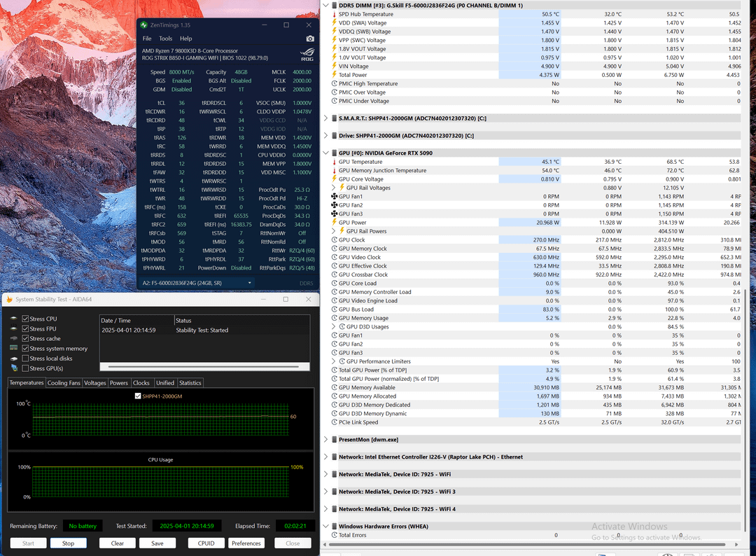Click the AIDA64 flame icon in title bar
Image resolution: width=756 pixels, height=556 pixels.
click(9, 300)
